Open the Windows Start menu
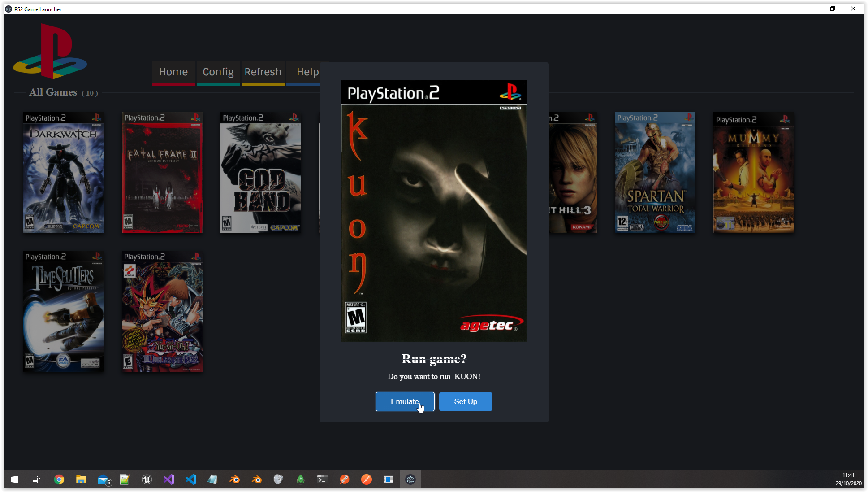This screenshot has height=492, width=868. click(x=15, y=479)
